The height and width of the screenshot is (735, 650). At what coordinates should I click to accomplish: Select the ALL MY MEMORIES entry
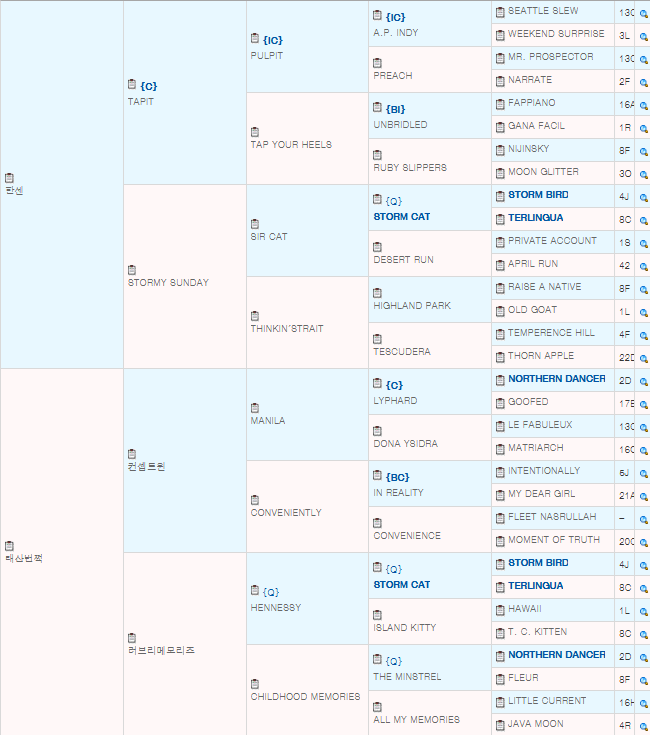pos(416,720)
